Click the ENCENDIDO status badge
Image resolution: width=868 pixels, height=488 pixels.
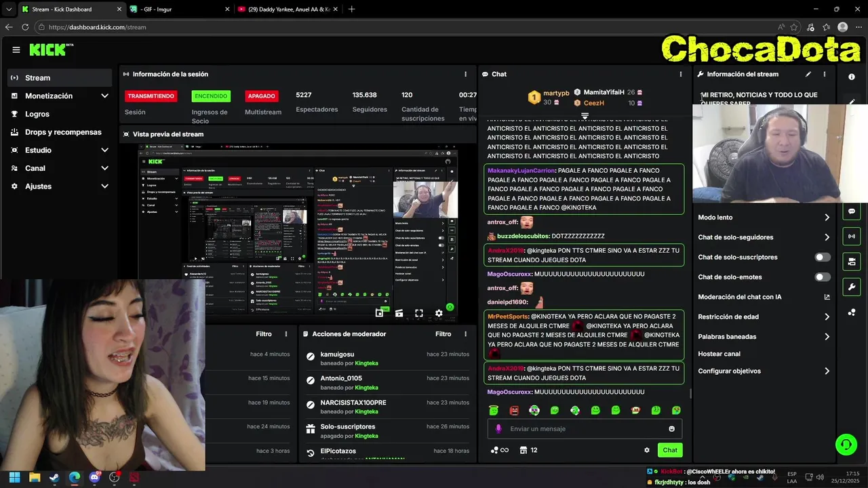pos(211,96)
